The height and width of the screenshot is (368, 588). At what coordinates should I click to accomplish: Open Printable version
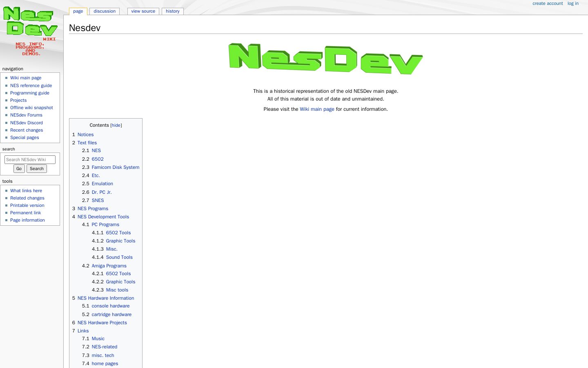27,205
